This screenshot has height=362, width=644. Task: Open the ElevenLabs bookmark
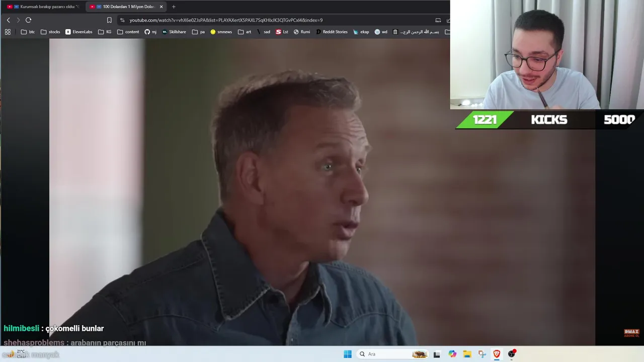coord(79,32)
